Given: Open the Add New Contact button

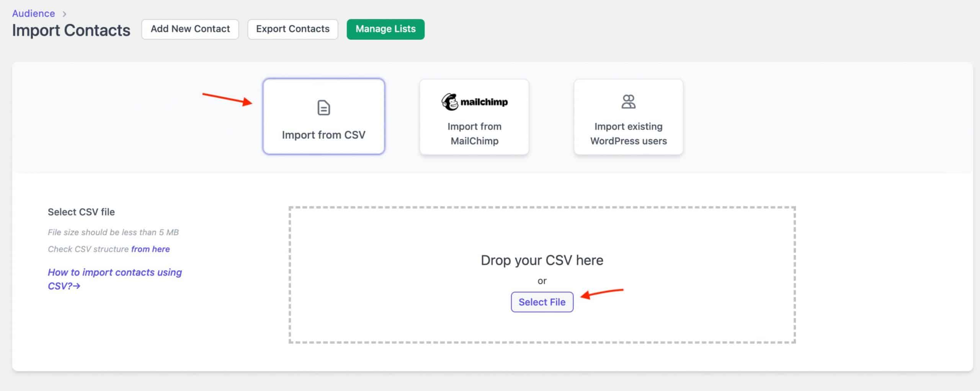Looking at the screenshot, I should tap(190, 29).
